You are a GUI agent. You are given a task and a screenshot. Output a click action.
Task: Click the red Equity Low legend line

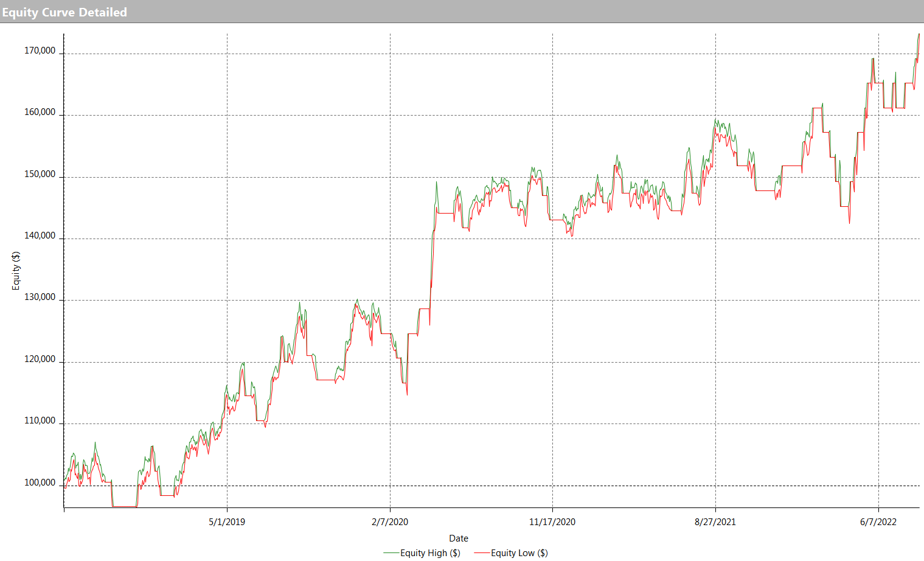(x=482, y=553)
